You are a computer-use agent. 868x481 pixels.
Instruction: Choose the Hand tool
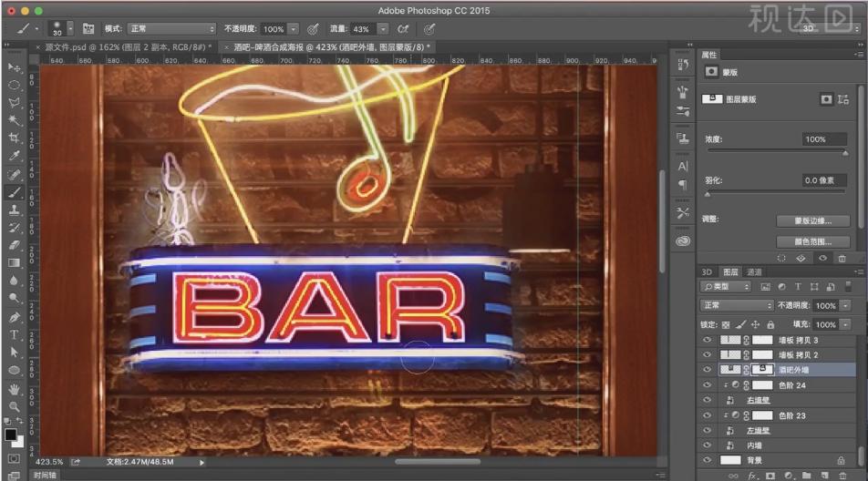pyautogui.click(x=14, y=388)
